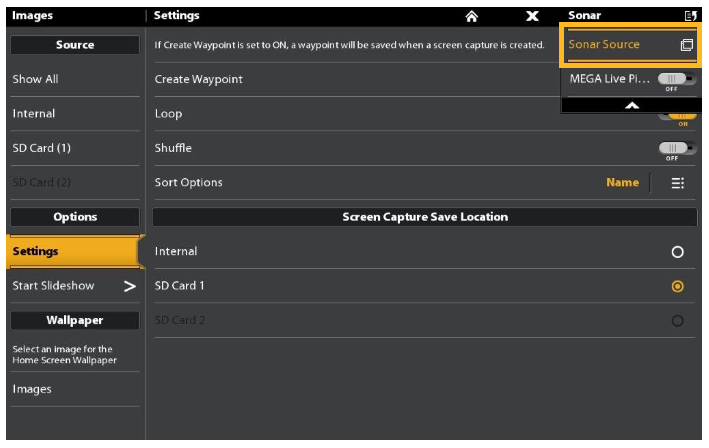Click the X close icon in Settings header

click(x=533, y=15)
